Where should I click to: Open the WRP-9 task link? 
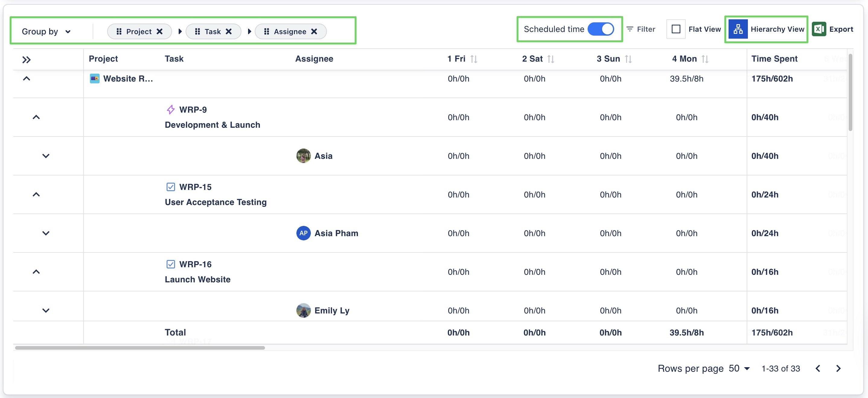click(193, 110)
